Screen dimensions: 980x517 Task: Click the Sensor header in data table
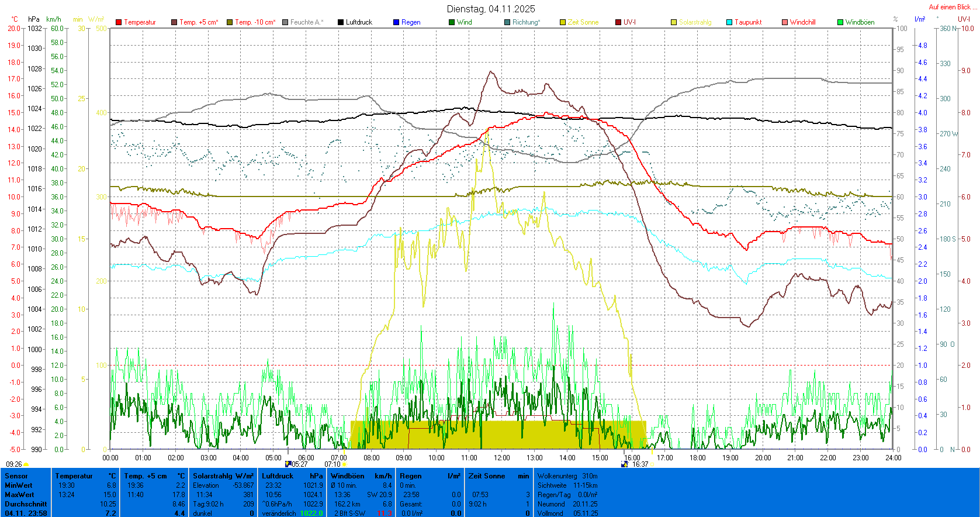tap(16, 476)
